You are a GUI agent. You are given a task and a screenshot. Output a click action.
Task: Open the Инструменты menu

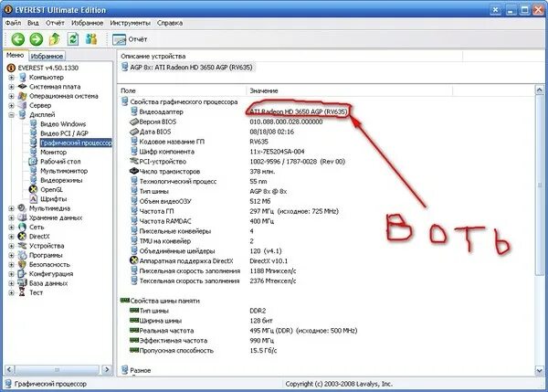pos(130,23)
